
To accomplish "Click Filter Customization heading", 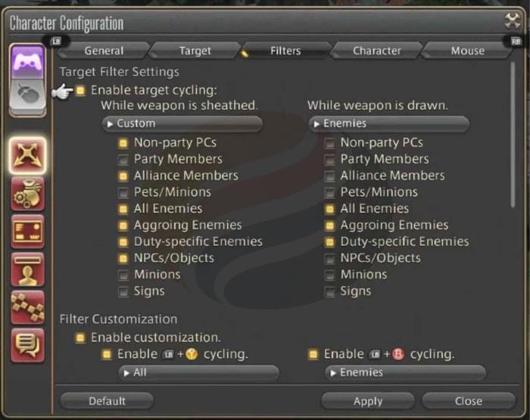I will click(x=118, y=319).
